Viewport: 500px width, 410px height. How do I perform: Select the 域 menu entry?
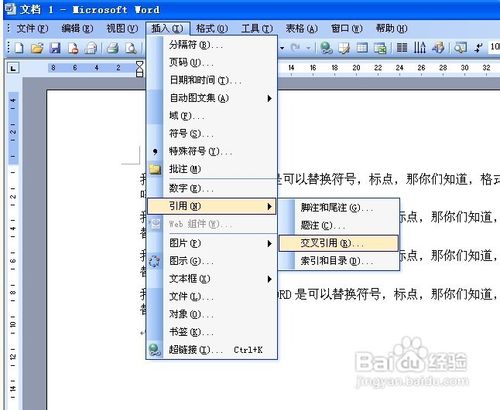click(212, 116)
